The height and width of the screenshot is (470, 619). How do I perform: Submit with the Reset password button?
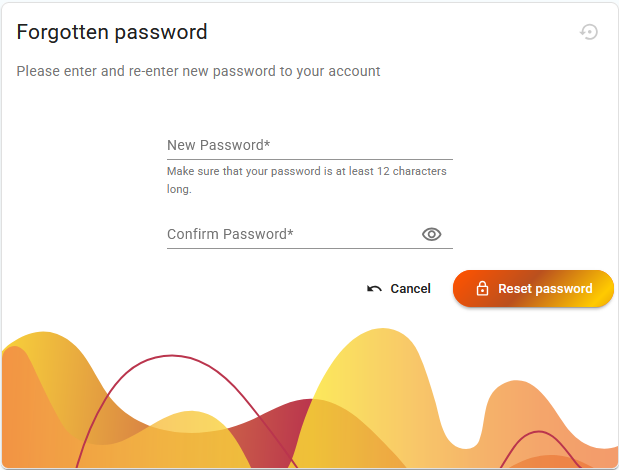point(533,288)
